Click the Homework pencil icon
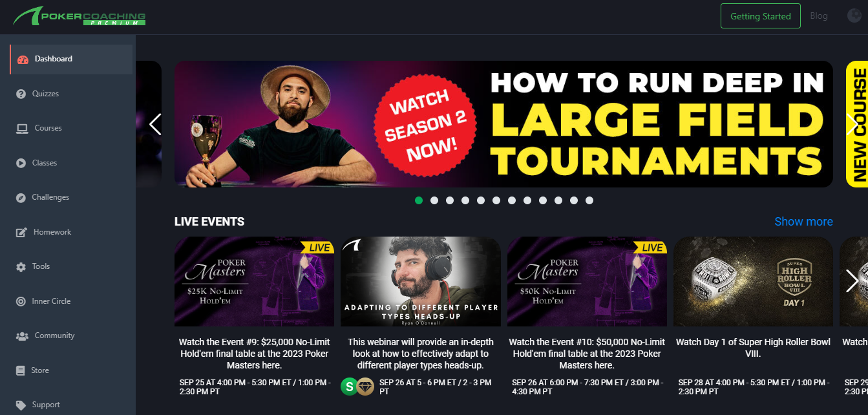Image resolution: width=868 pixels, height=415 pixels. 21,232
